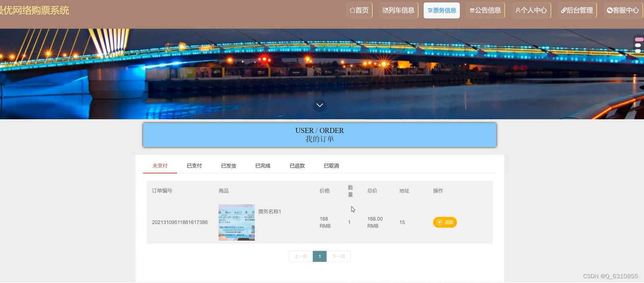Switch to the 已取消 tab
The width and height of the screenshot is (644, 283).
pyautogui.click(x=331, y=166)
